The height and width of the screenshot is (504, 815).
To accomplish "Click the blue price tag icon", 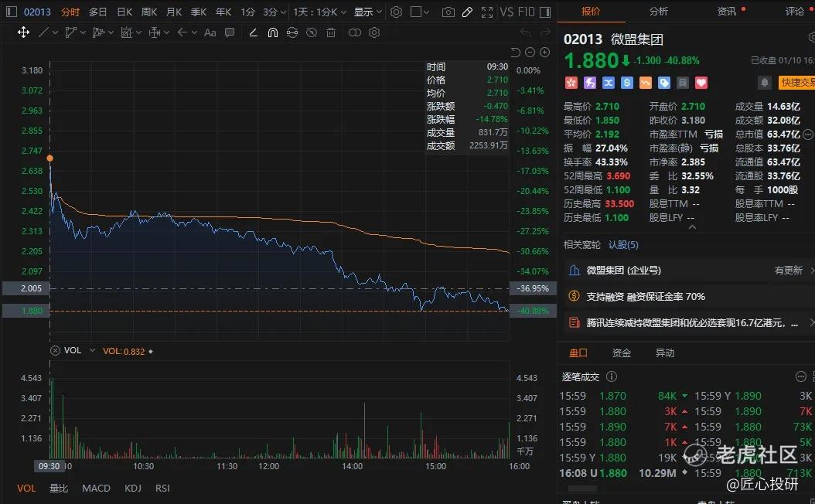I will click(x=664, y=83).
